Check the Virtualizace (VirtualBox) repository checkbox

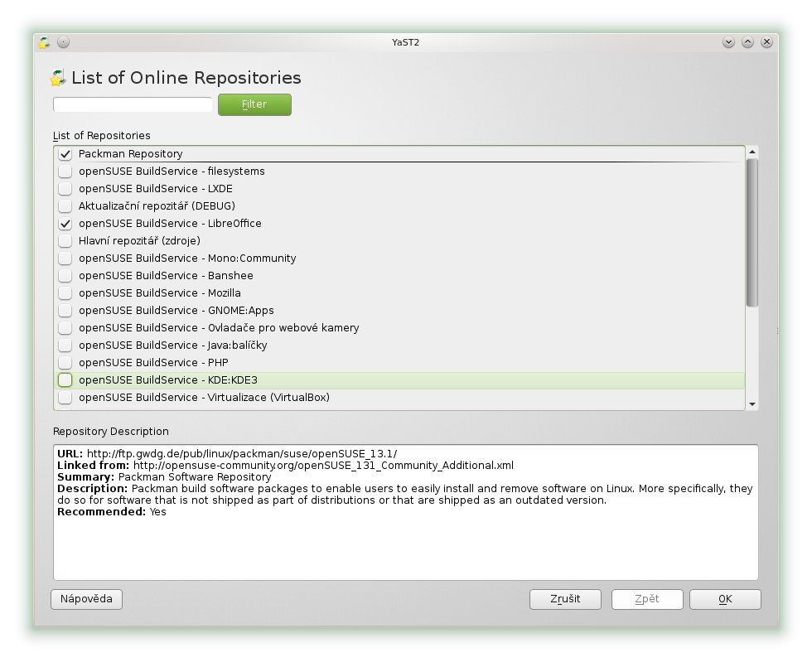click(65, 398)
